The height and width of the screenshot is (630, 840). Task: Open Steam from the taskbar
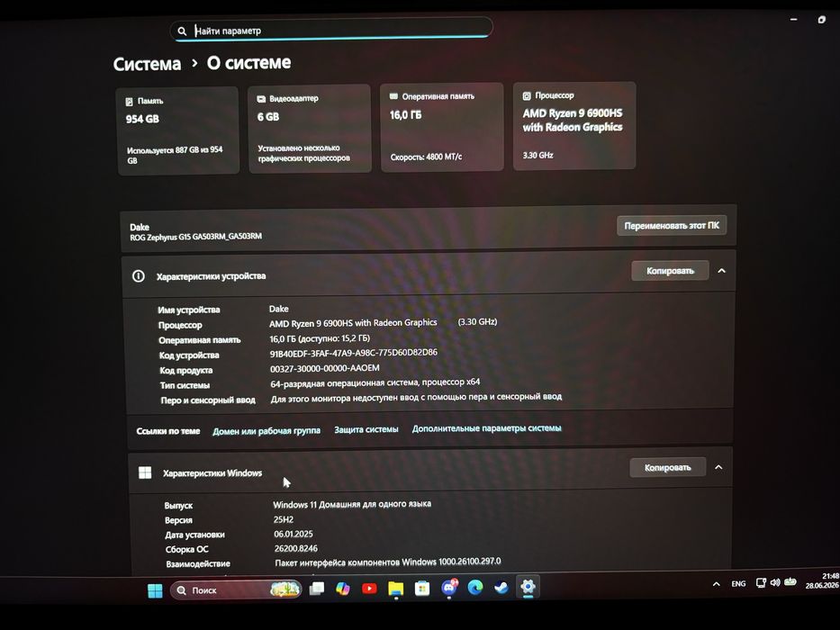pyautogui.click(x=501, y=588)
